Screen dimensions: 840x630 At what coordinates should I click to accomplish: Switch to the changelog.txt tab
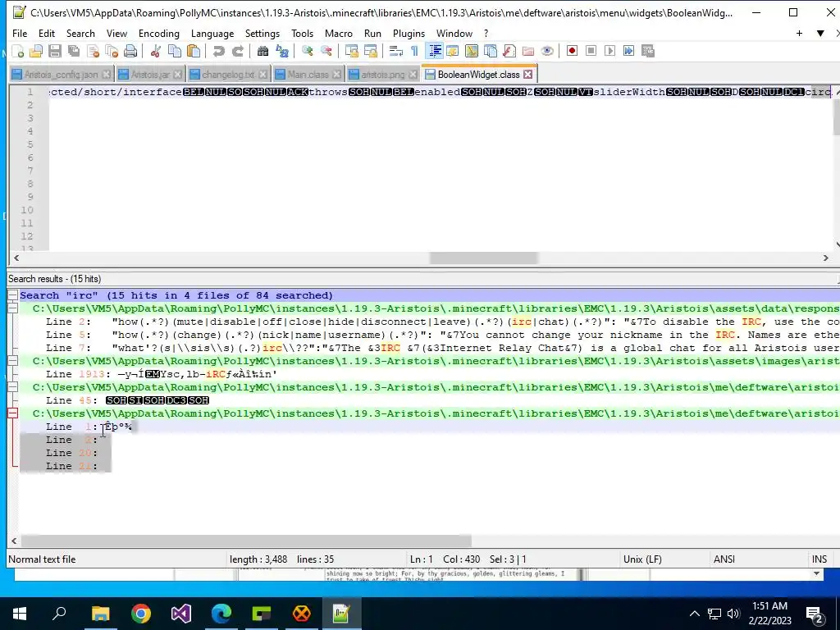[x=227, y=75]
